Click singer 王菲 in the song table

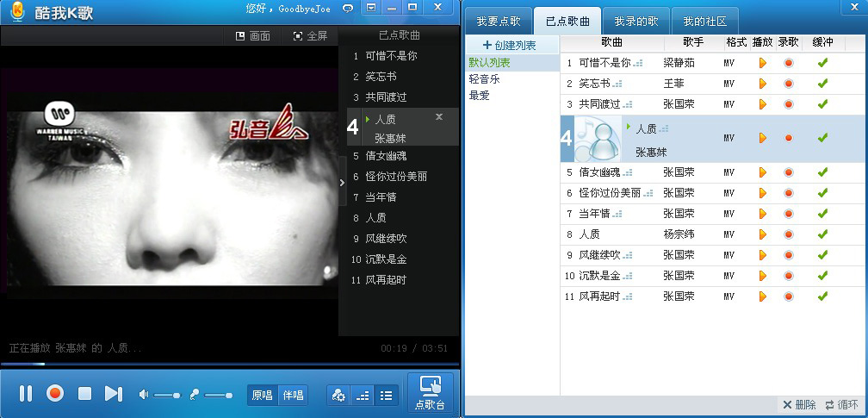(x=673, y=84)
